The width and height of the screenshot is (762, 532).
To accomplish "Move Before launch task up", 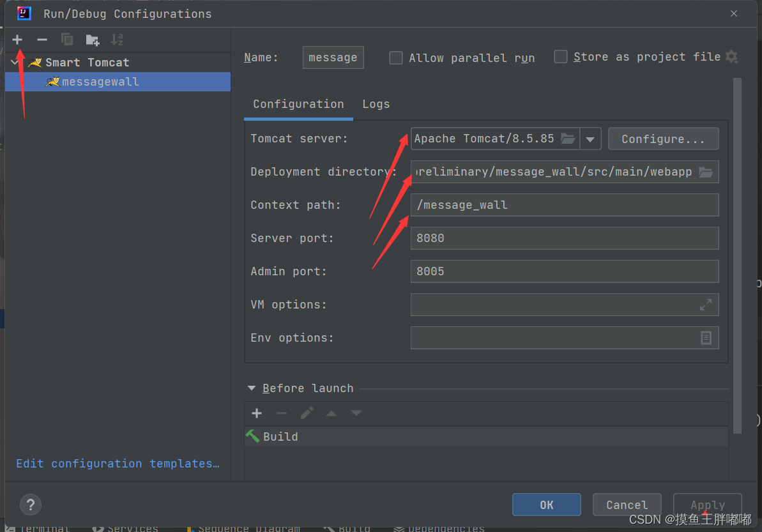I will (331, 413).
